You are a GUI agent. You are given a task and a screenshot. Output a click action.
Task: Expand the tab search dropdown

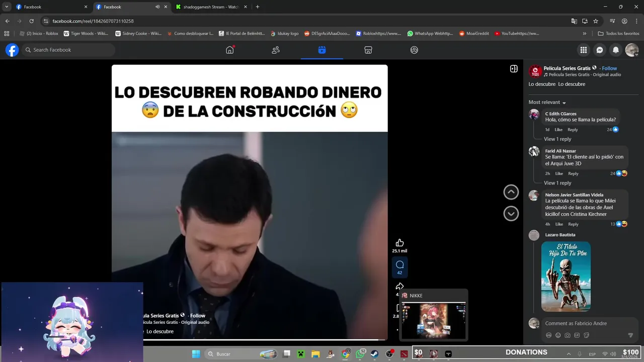[x=7, y=7]
